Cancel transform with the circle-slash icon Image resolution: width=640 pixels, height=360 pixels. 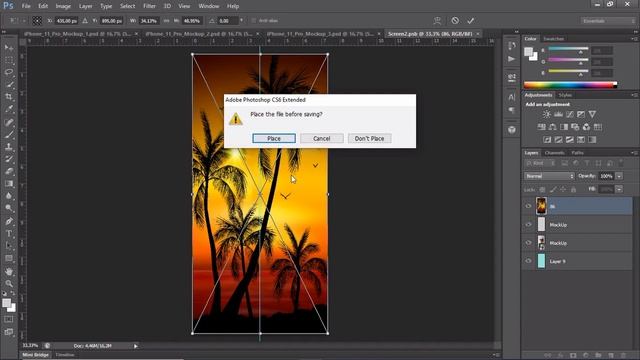455,20
